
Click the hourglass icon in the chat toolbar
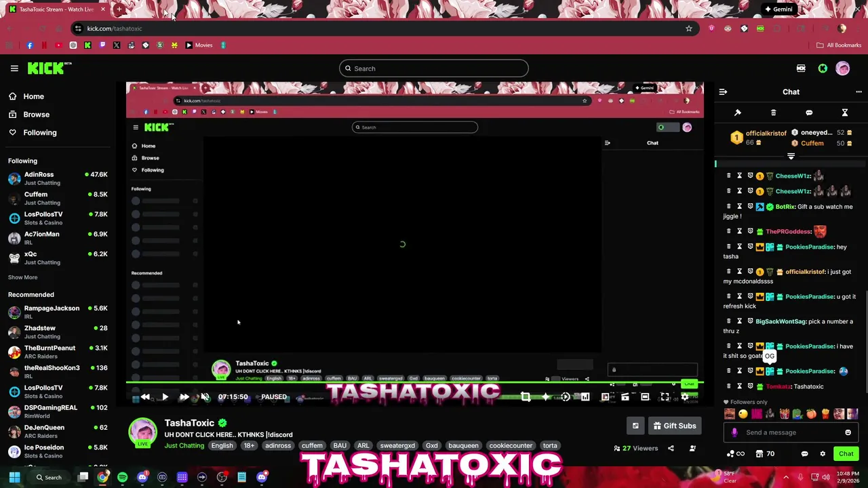tap(845, 113)
